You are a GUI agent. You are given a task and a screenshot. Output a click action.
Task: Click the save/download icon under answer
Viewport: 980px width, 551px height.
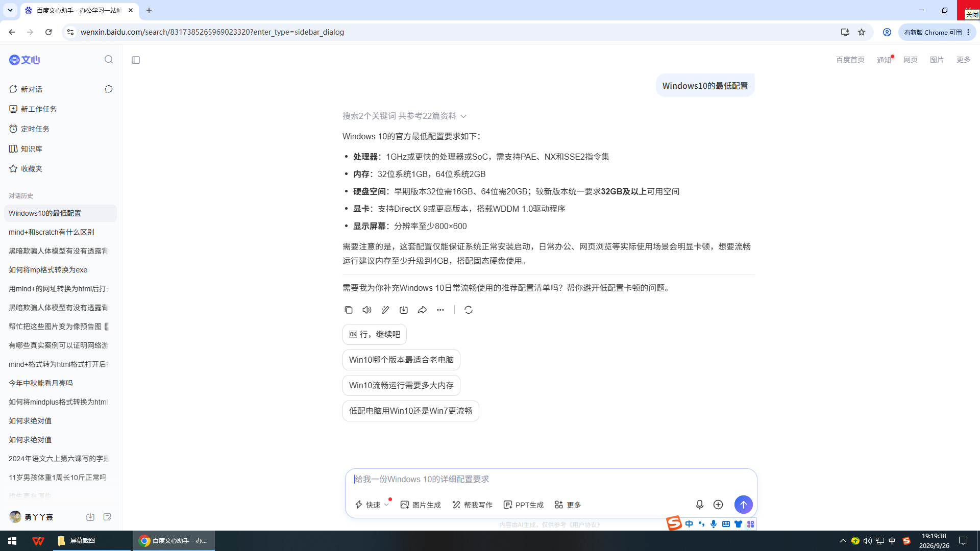(404, 310)
